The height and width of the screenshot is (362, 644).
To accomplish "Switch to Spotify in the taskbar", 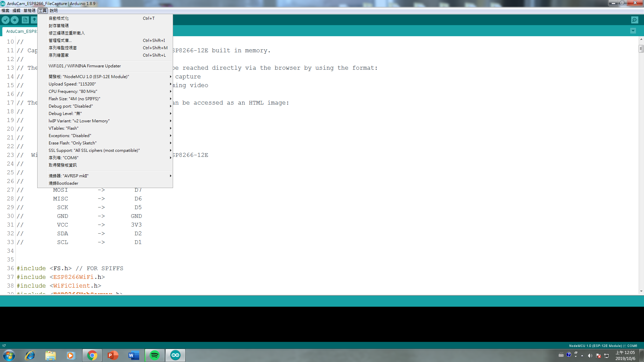I will click(155, 355).
